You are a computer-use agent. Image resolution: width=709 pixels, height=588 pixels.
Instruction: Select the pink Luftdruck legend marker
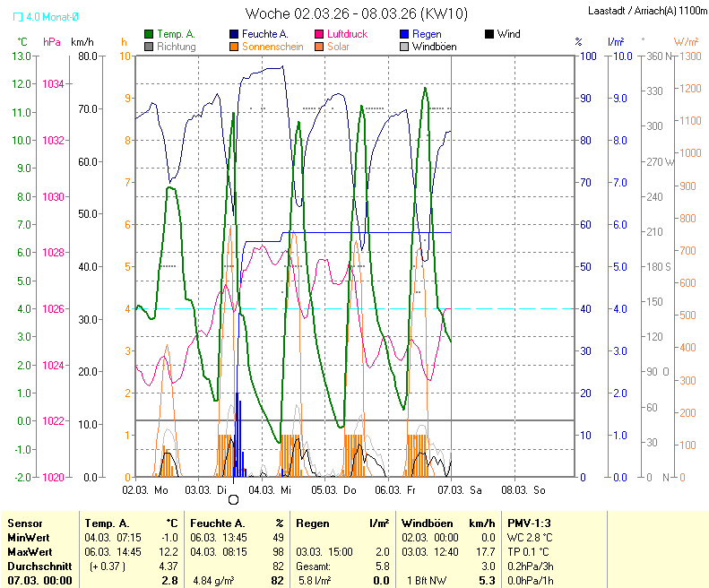coord(318,34)
